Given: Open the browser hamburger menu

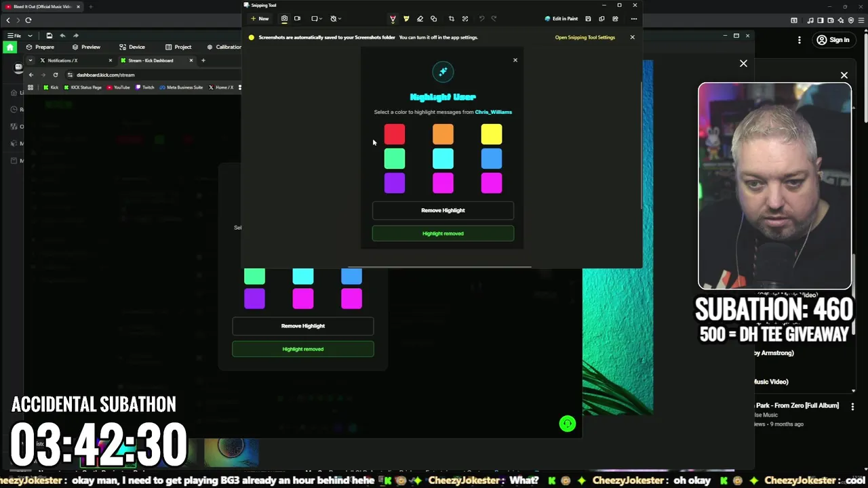Looking at the screenshot, I should [863, 20].
